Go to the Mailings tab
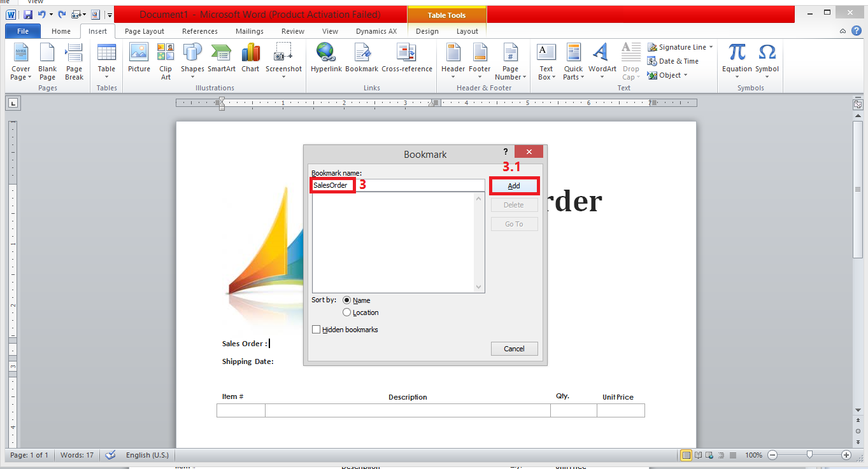 coord(250,31)
